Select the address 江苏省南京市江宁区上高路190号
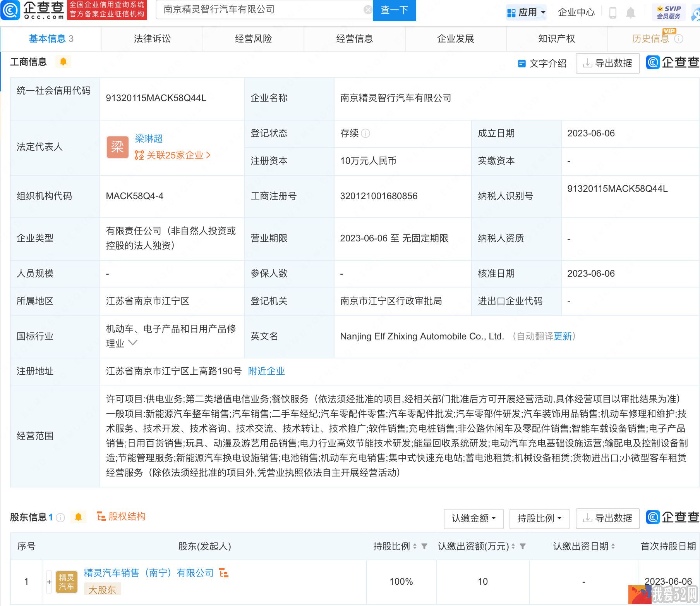This screenshot has height=606, width=700. tap(174, 371)
